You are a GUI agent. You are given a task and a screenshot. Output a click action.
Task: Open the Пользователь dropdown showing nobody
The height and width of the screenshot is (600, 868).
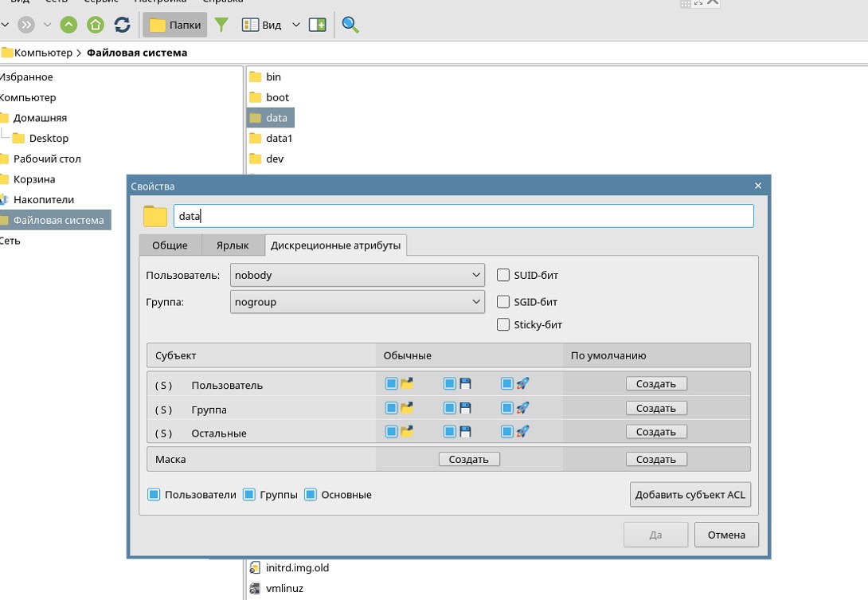(357, 275)
